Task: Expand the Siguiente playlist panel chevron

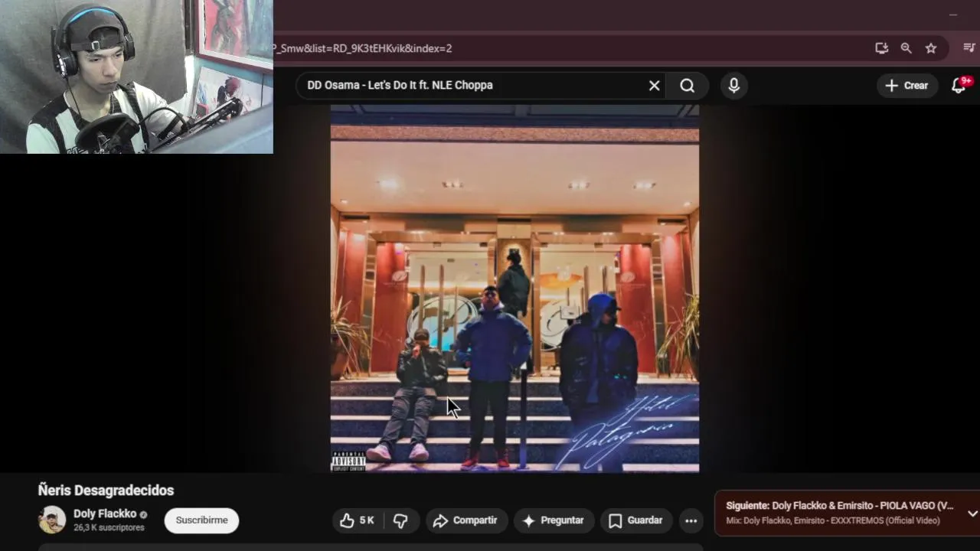Action: coord(972,514)
